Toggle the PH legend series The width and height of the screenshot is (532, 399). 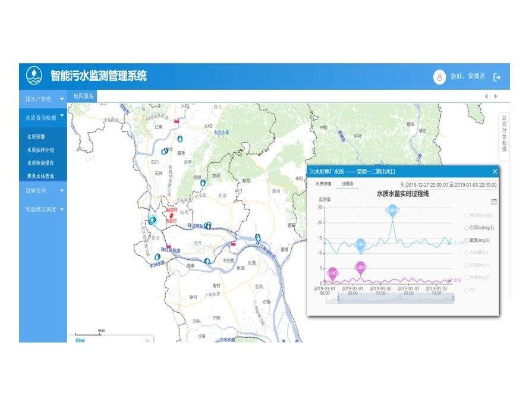pyautogui.click(x=470, y=290)
